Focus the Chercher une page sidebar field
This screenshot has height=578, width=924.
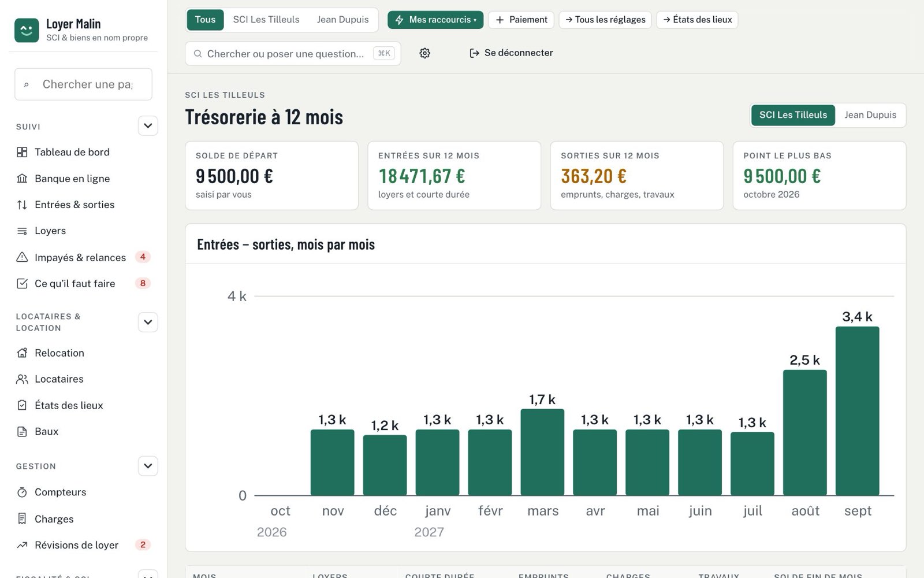tap(83, 84)
